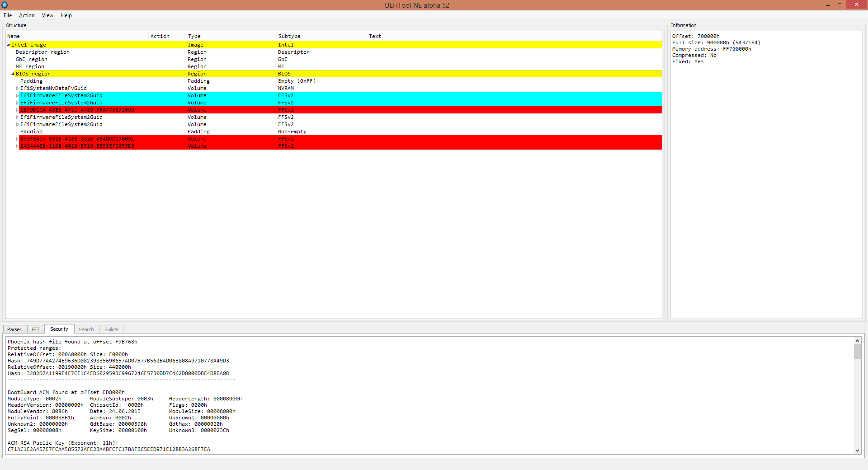Select the EfiSystemNvDataFvGuid NVRAM row
868x470 pixels.
click(x=333, y=88)
